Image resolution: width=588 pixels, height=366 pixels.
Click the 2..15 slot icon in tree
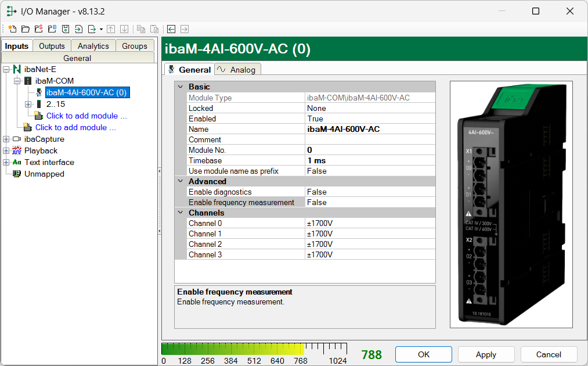pos(39,104)
